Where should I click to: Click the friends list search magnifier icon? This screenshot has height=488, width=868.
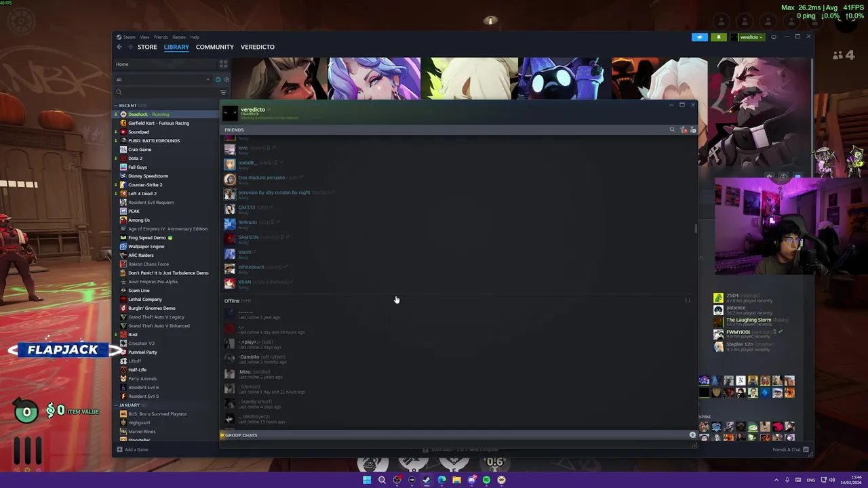coord(672,130)
